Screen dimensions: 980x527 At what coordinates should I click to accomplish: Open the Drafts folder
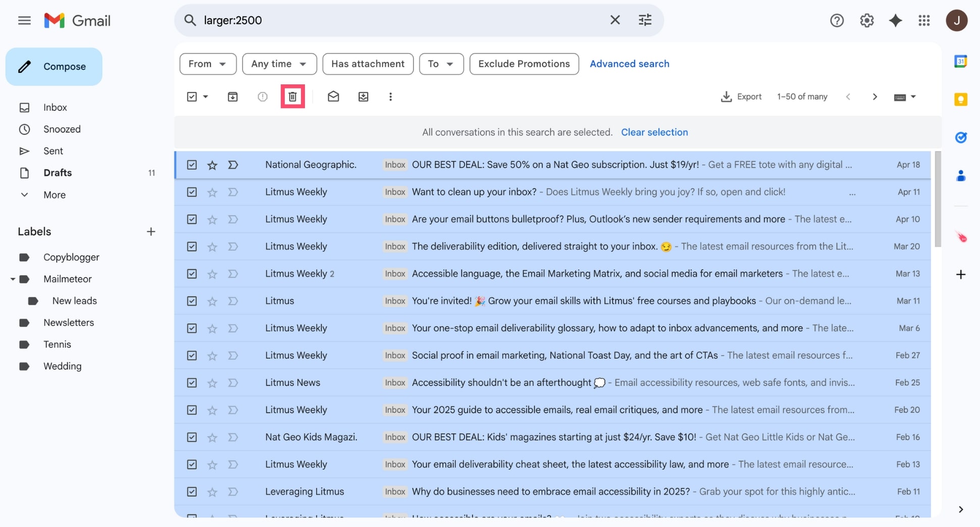[x=57, y=173]
